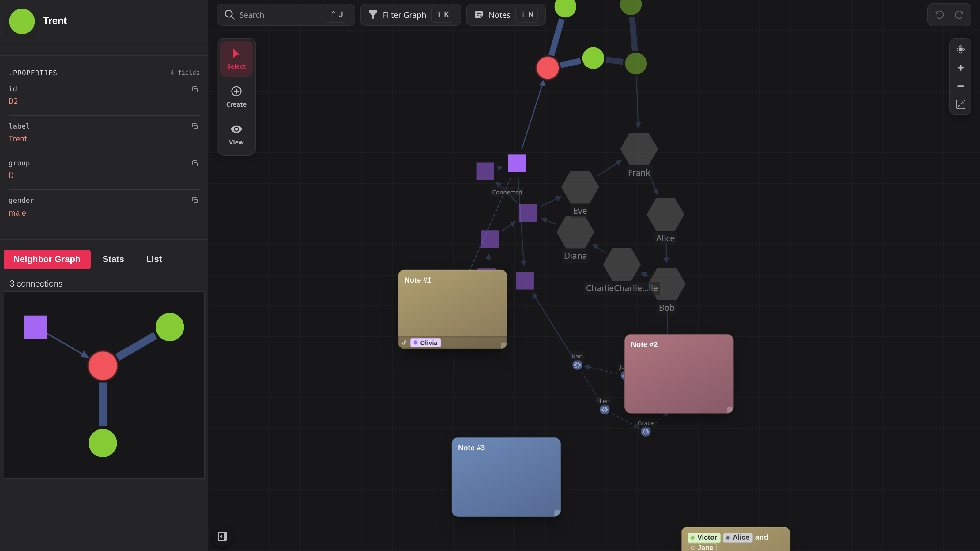The image size is (980, 551).
Task: Select the Karl node icon
Action: 577,365
